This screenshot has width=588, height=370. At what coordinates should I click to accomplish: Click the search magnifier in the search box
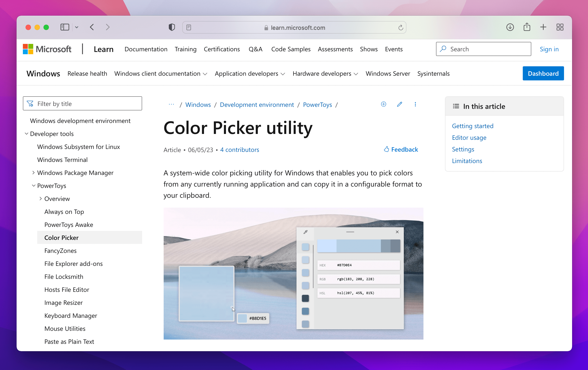443,49
